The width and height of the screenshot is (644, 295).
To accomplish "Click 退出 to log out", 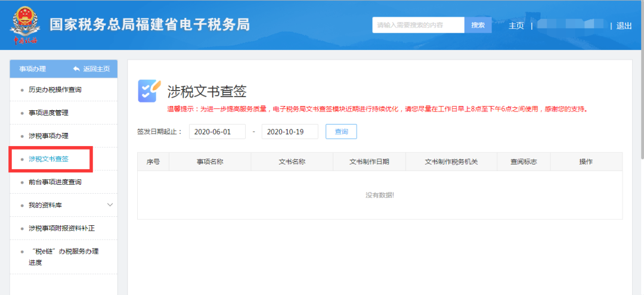I will click(624, 26).
